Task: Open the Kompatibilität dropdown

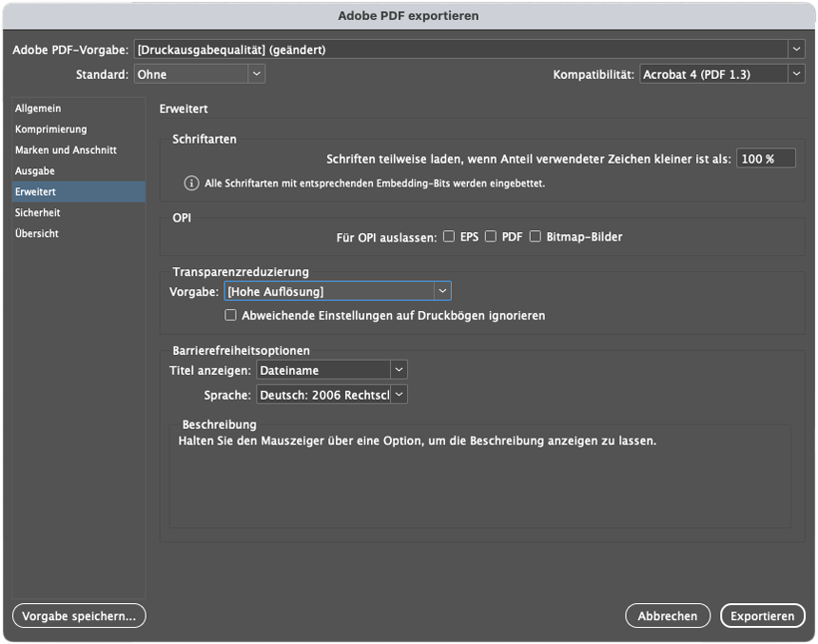Action: 722,74
